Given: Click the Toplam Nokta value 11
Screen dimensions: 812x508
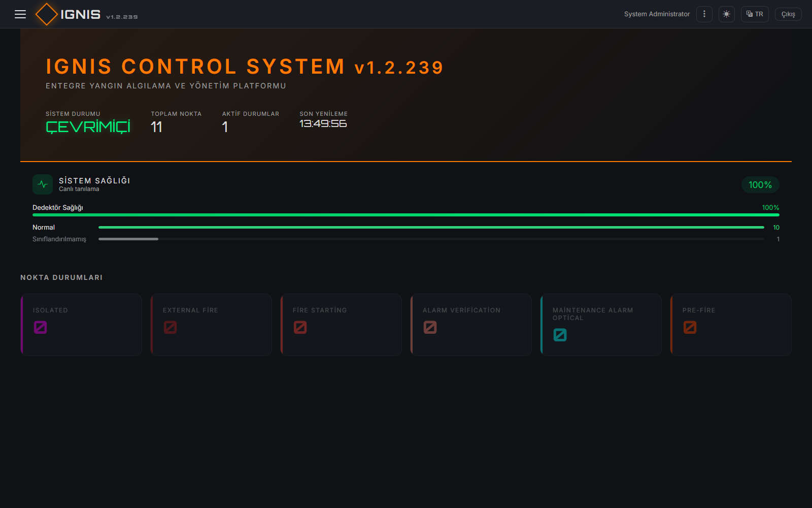Looking at the screenshot, I should (156, 127).
